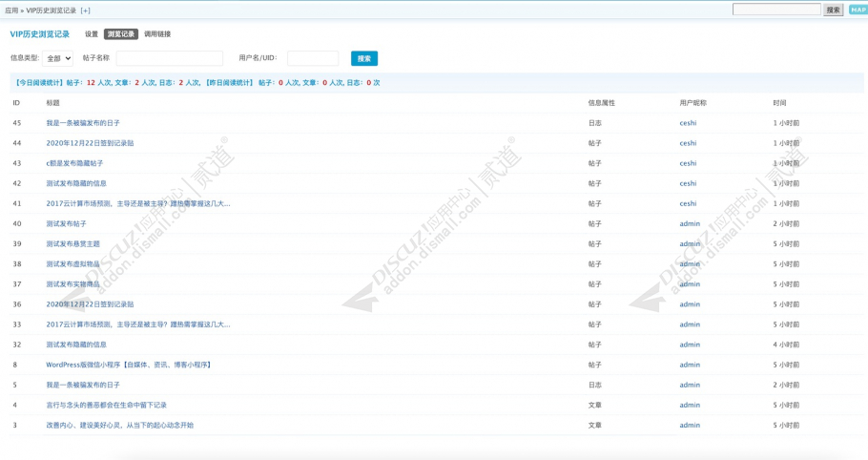Viewport: 868px width, 460px height.
Task: Open the 信息类型 dropdown showing 全部
Action: (57, 58)
